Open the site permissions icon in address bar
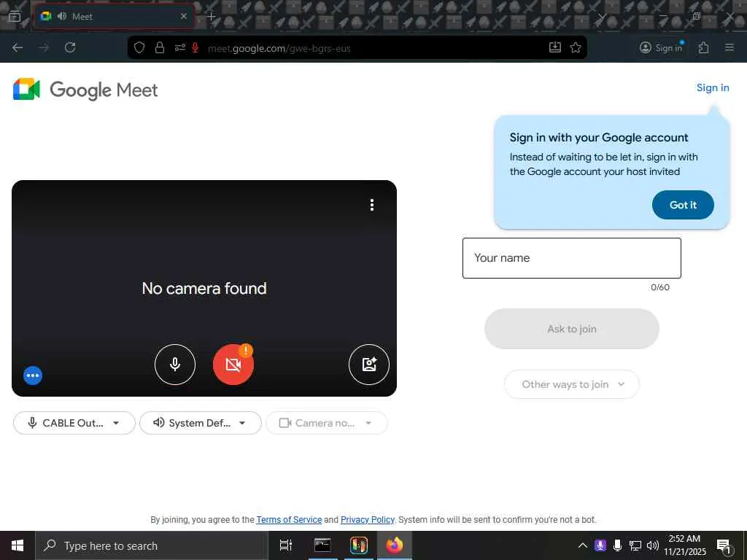 pyautogui.click(x=179, y=47)
